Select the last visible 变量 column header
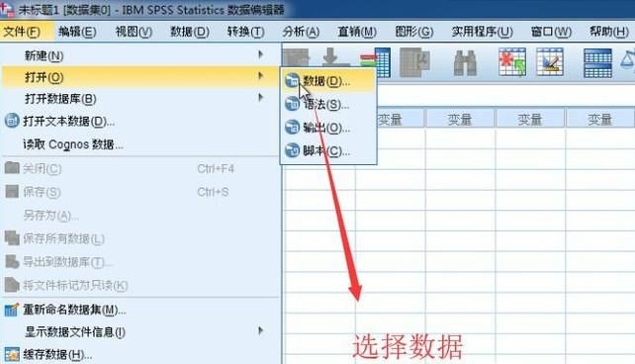This screenshot has width=635, height=364. [x=599, y=119]
